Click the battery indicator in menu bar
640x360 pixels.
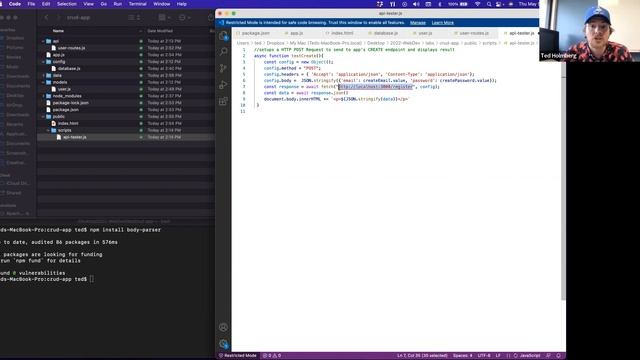click(458, 4)
